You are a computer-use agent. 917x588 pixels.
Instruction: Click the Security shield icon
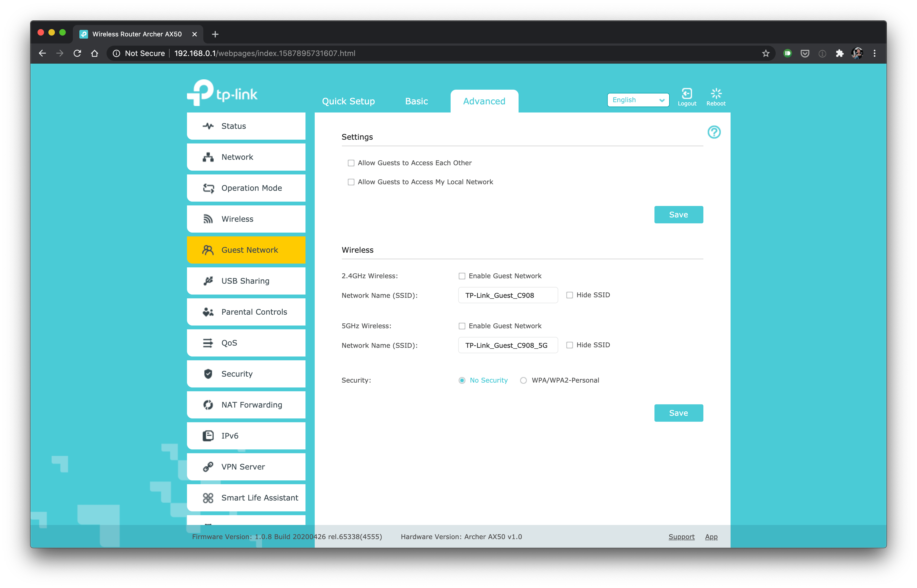point(208,374)
